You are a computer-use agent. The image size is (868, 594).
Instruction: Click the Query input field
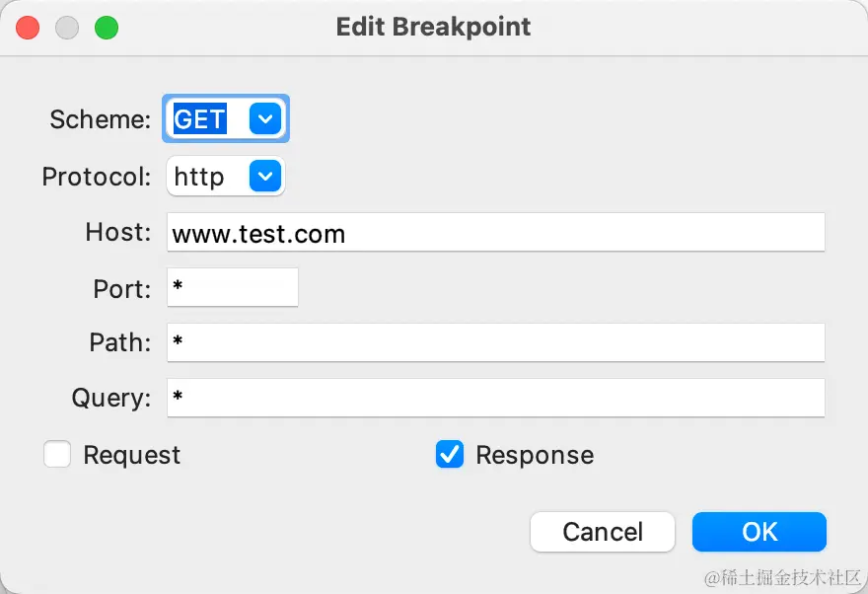(495, 398)
